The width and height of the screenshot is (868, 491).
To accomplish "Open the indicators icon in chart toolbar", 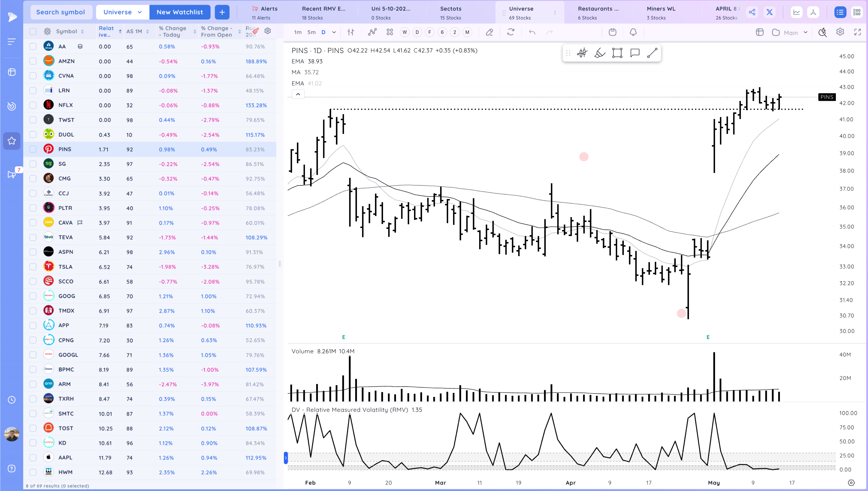I will pos(372,32).
